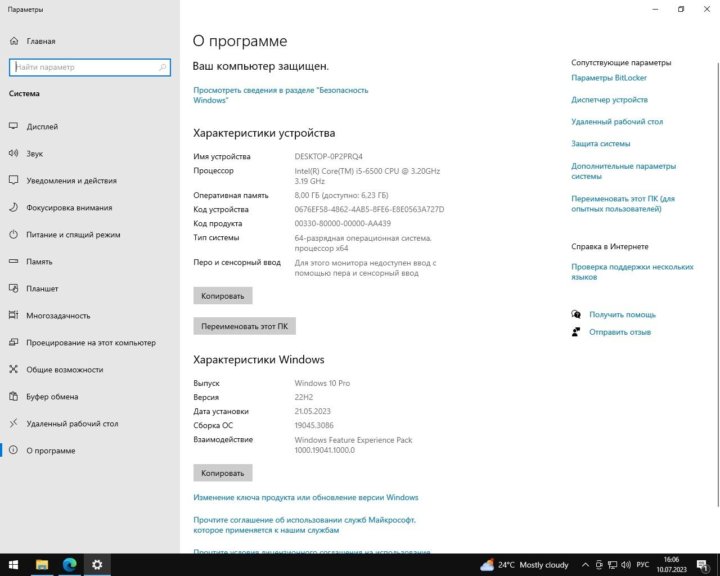Launch Microsoft Edge from the taskbar
The image size is (720, 576).
[69, 565]
